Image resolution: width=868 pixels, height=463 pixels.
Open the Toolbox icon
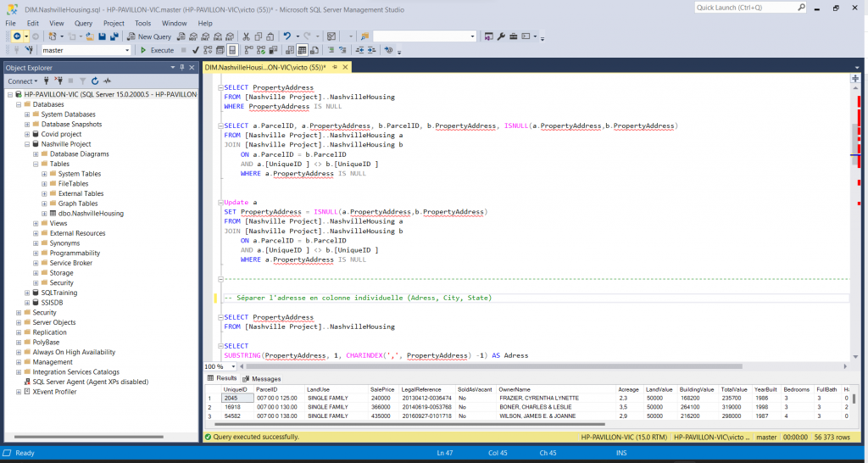[513, 36]
